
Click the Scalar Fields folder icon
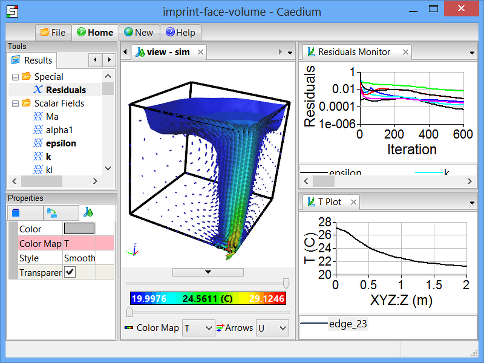coord(26,103)
